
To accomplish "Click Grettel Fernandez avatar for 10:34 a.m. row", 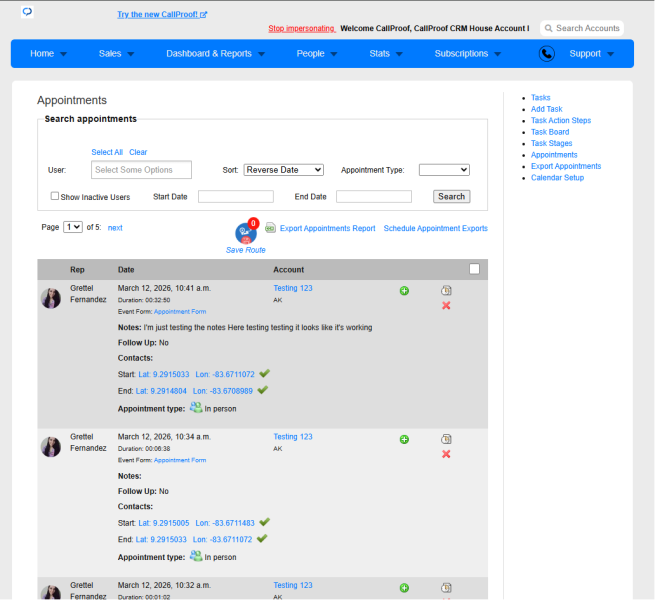I will [x=51, y=447].
